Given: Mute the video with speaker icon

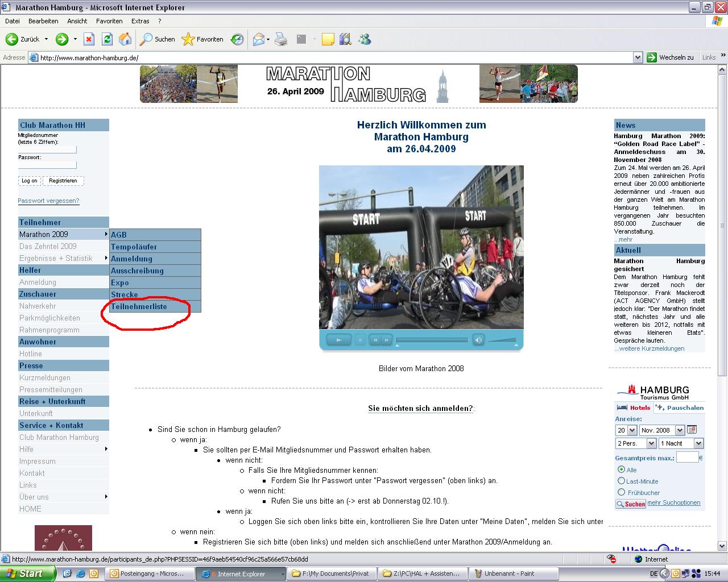Looking at the screenshot, I should point(478,340).
